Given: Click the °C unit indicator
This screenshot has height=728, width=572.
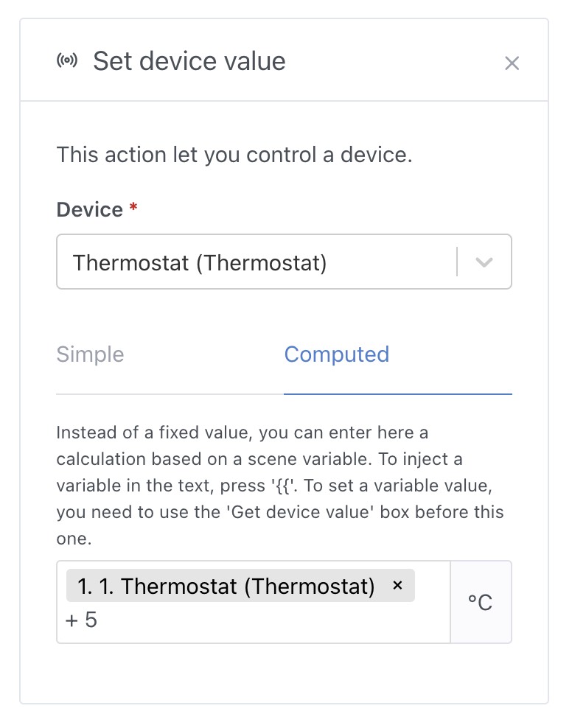Looking at the screenshot, I should [x=481, y=601].
